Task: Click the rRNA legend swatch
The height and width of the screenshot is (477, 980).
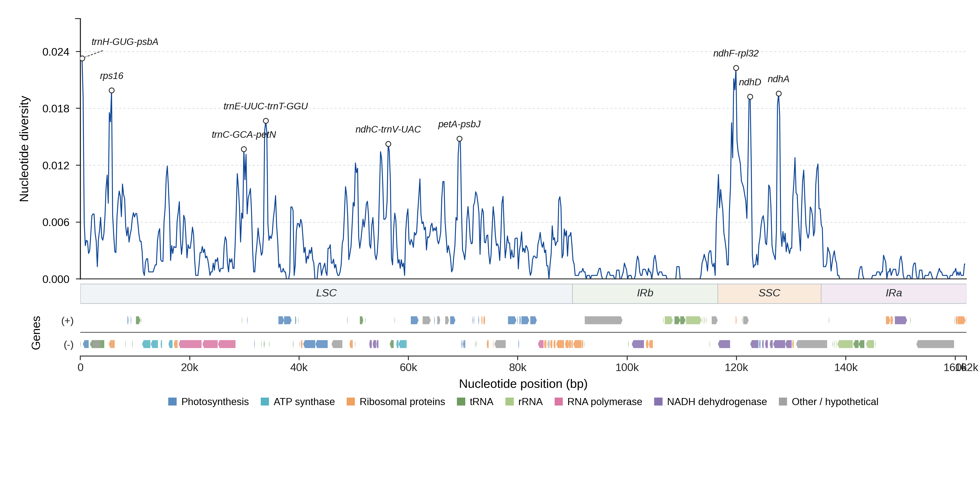Action: point(510,402)
